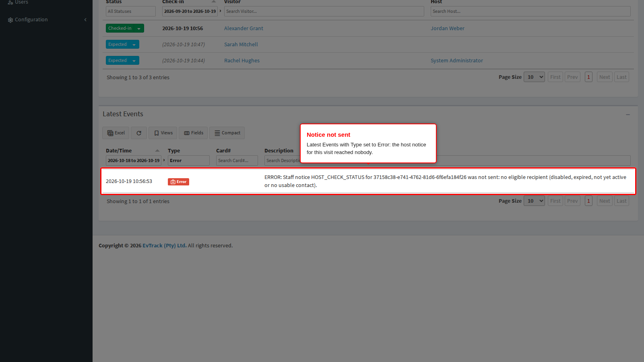Viewport: 644px width, 362px height.
Task: Open visitor Alexander Grant
Action: pos(244,29)
